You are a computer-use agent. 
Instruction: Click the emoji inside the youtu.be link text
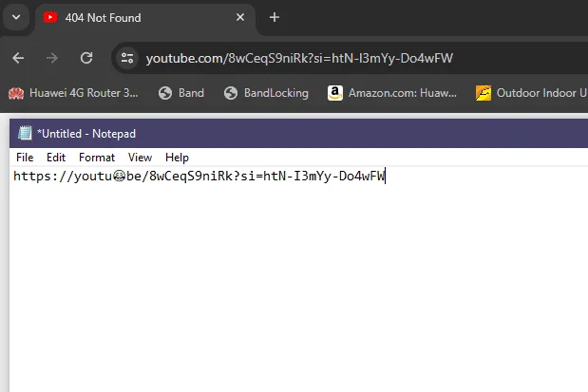tap(120, 177)
